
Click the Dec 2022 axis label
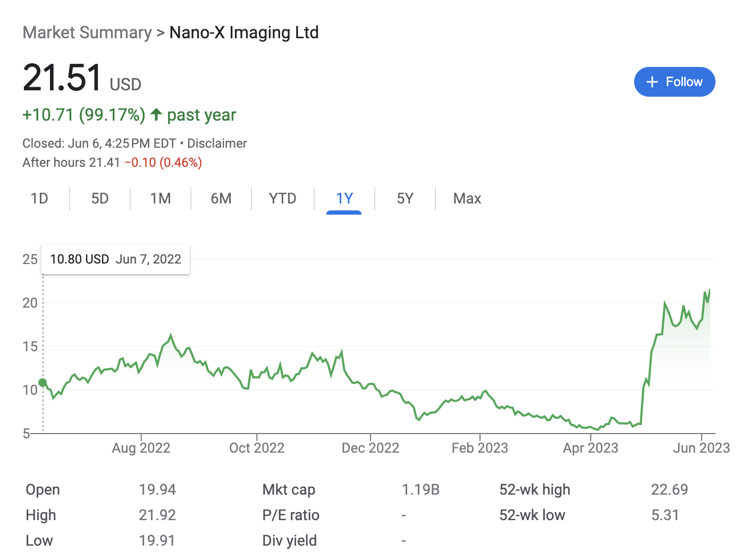371,448
